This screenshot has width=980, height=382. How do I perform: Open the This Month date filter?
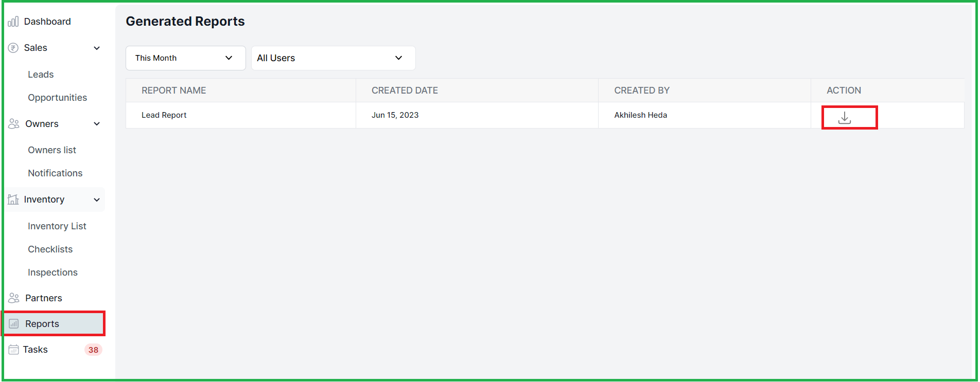186,58
